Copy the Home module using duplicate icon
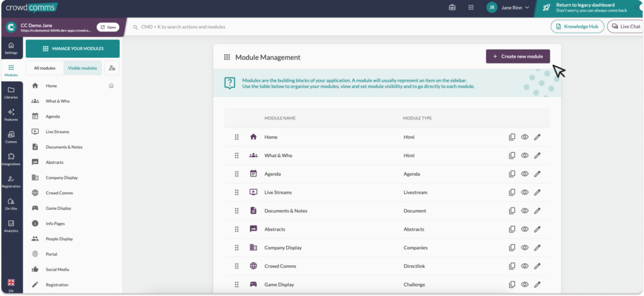 (x=512, y=137)
